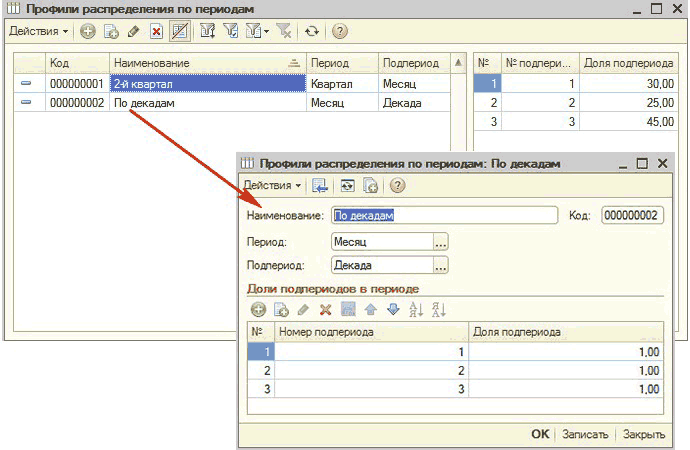Click the disabled clear filter icon in the main toolbar
This screenshot has width=690, height=450.
[x=284, y=31]
